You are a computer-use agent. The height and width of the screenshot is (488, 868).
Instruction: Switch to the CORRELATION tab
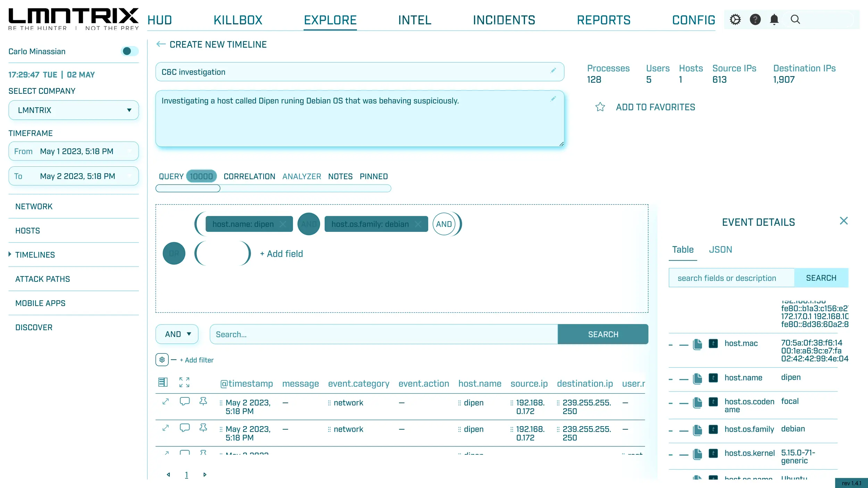pyautogui.click(x=249, y=176)
